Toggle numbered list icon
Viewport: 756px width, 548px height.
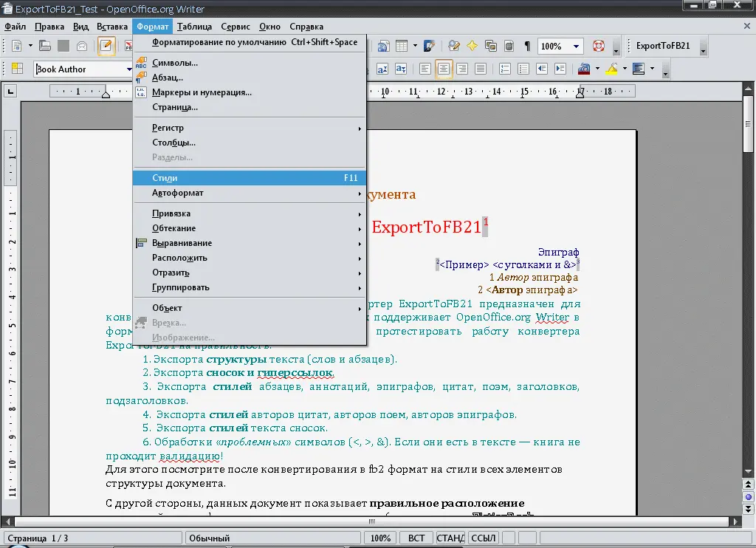click(x=504, y=69)
